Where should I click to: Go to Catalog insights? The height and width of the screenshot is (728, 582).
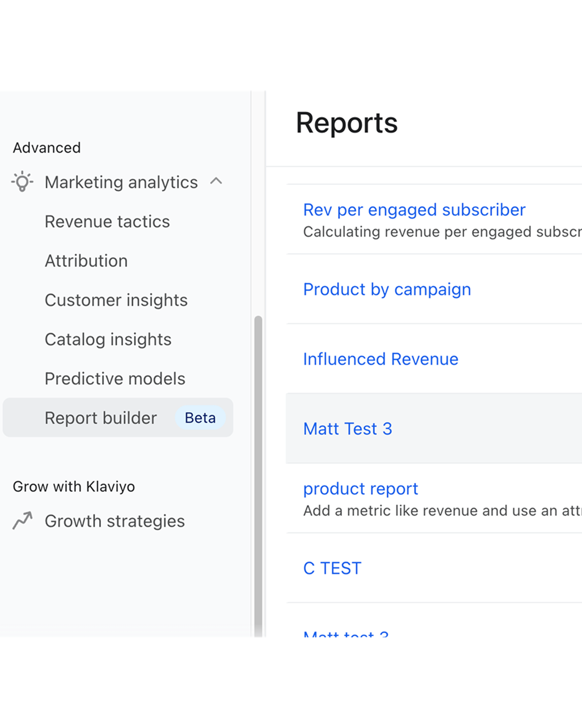tap(108, 339)
